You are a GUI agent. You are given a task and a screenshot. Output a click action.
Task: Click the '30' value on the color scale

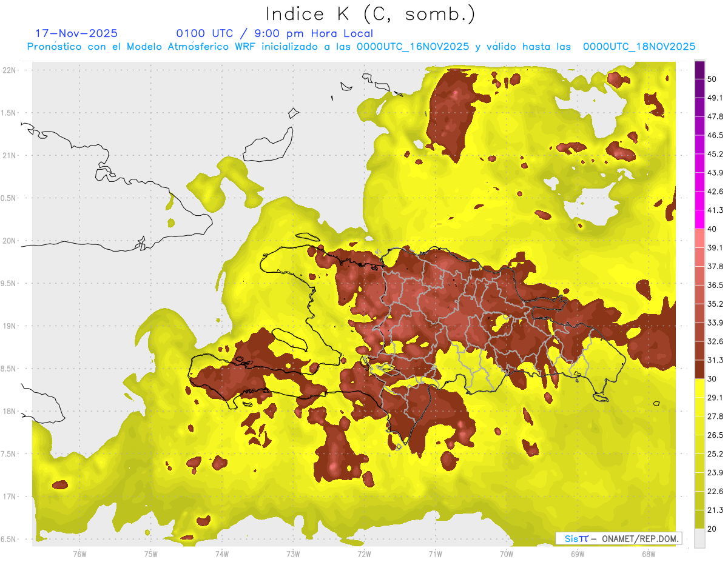[713, 379]
